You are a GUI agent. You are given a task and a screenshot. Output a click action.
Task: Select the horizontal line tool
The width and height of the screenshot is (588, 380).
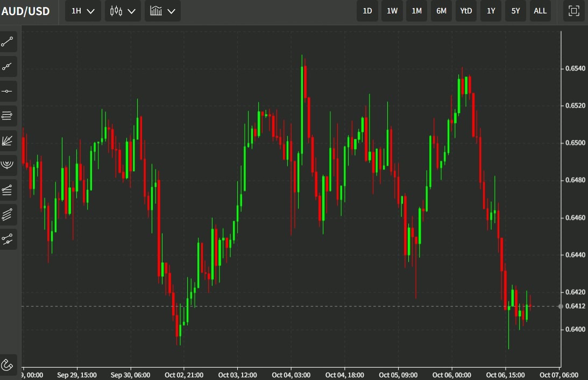(8, 91)
